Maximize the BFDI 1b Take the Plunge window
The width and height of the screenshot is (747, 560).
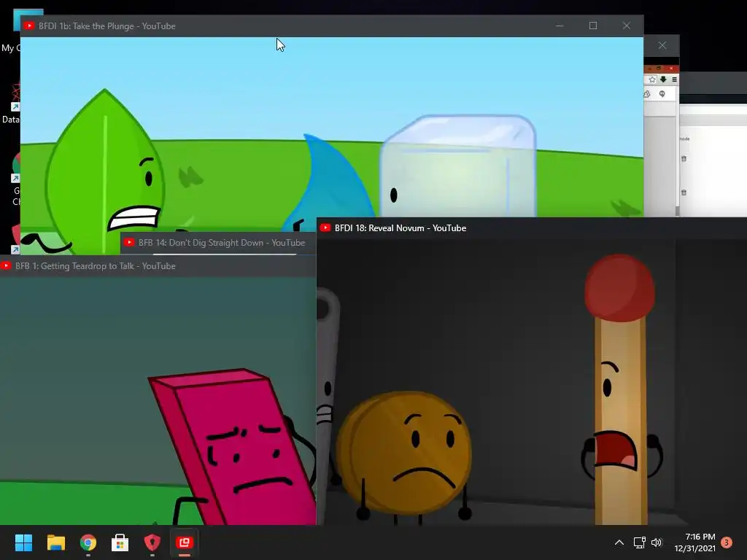593,26
